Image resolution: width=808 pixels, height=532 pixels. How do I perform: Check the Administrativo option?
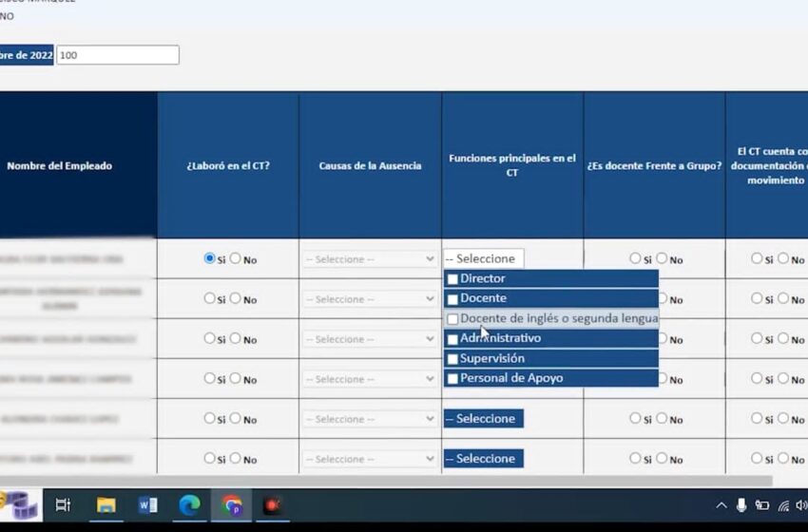pos(452,339)
